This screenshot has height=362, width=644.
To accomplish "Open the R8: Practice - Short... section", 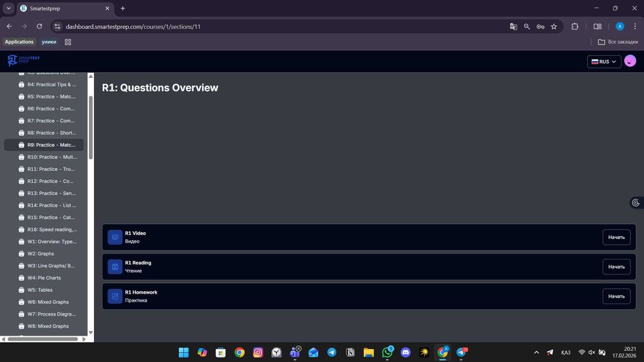I will click(x=44, y=133).
